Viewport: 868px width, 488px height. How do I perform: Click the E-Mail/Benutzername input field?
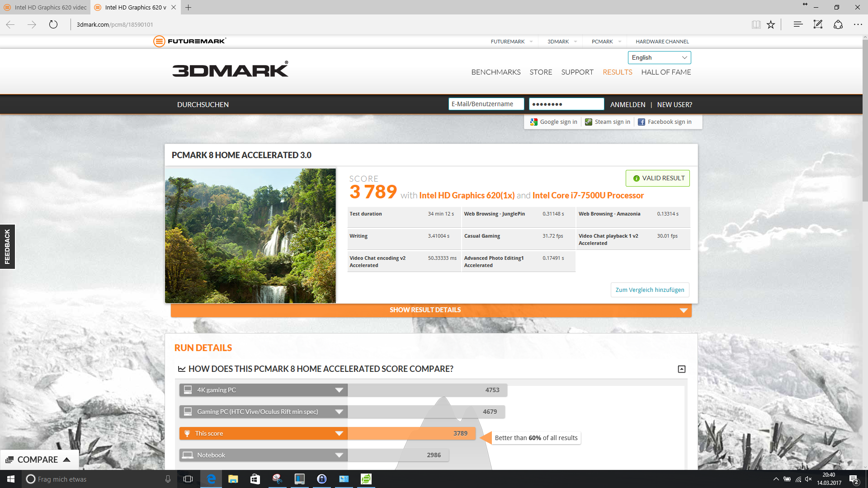click(486, 104)
